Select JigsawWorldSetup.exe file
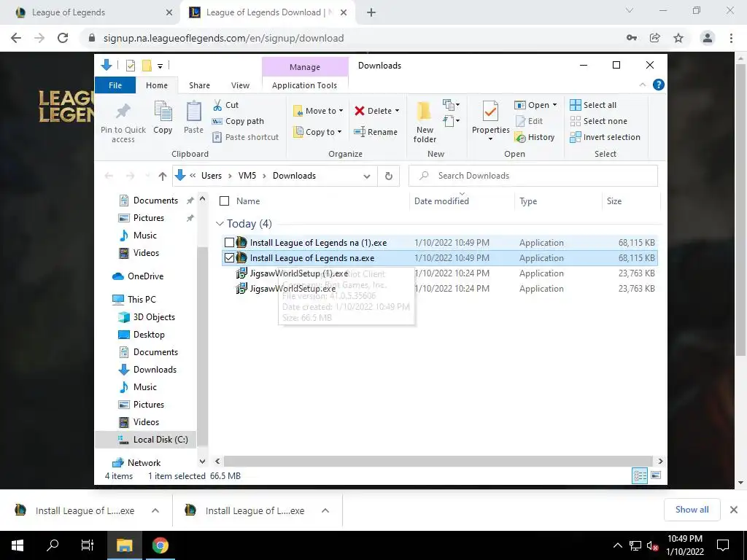This screenshot has width=747, height=560. pos(293,289)
